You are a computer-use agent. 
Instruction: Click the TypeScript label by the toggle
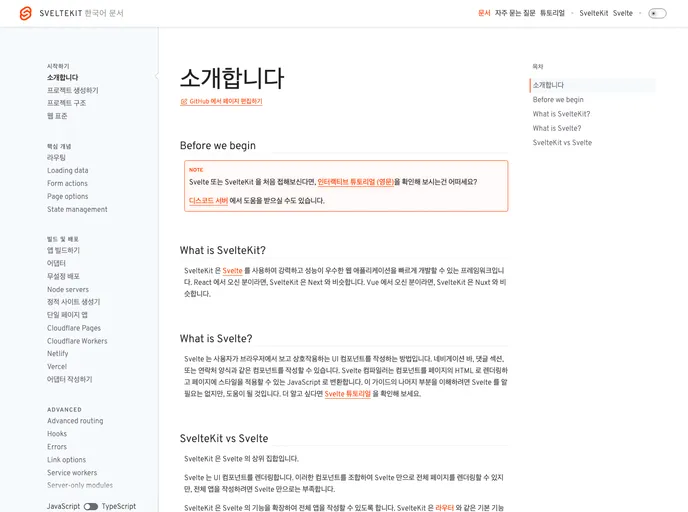[x=119, y=506]
